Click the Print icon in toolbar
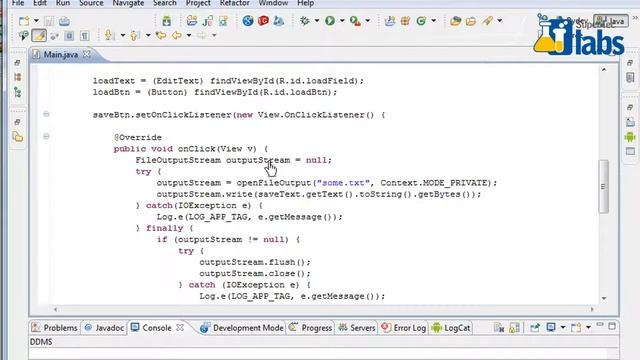 (x=64, y=21)
